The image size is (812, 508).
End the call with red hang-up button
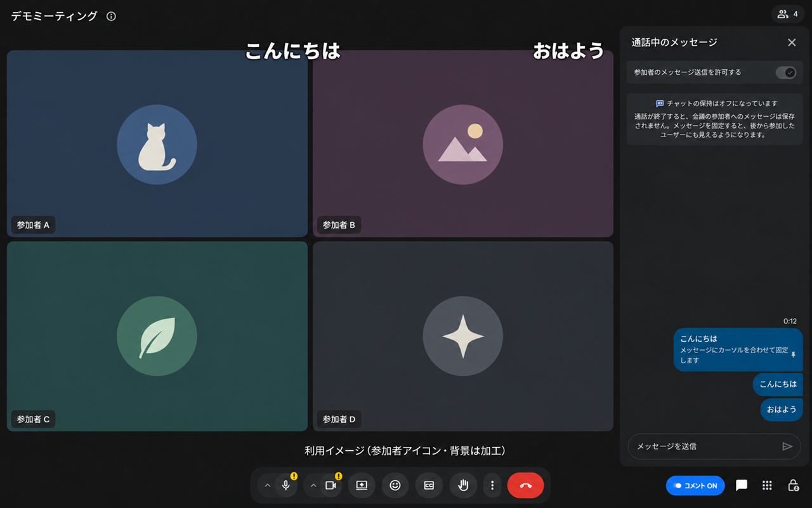[x=526, y=486]
